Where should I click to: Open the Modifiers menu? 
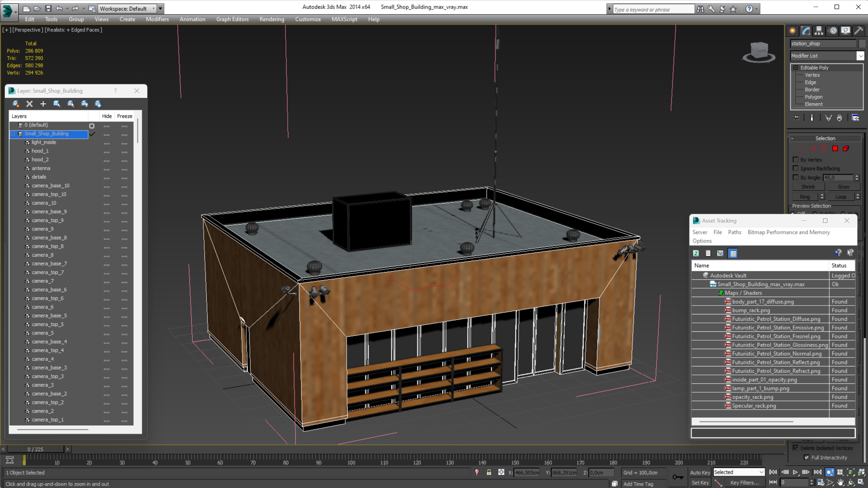tap(157, 19)
